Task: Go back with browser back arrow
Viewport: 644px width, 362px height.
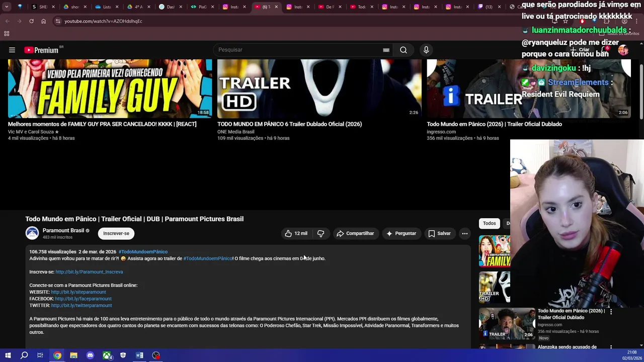Action: (x=7, y=21)
